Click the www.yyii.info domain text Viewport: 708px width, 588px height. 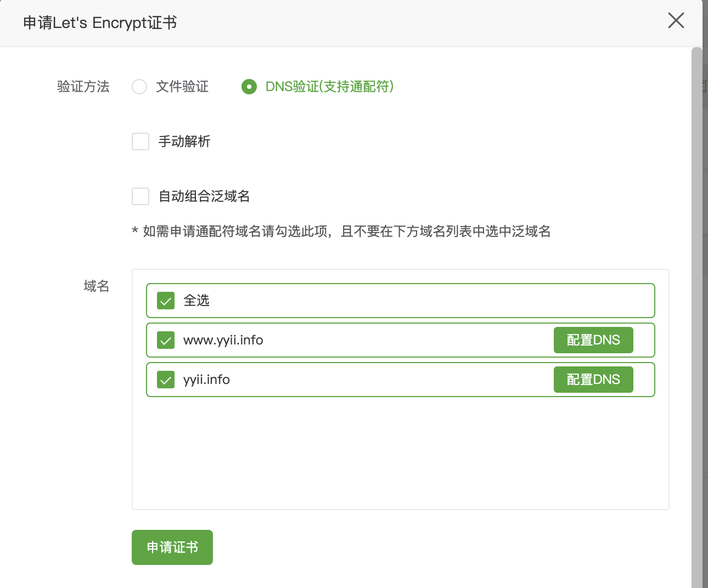[x=223, y=340]
